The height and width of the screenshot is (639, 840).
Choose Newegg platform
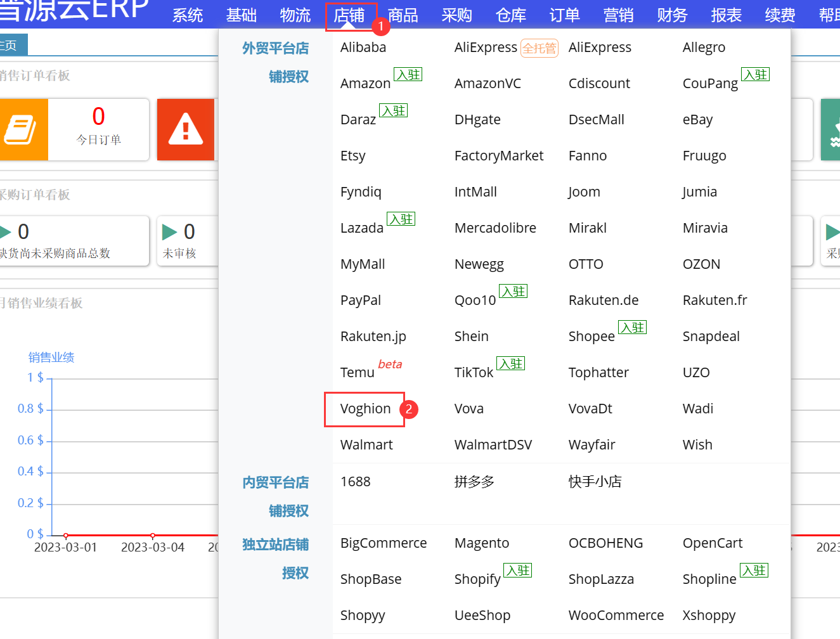coord(479,264)
